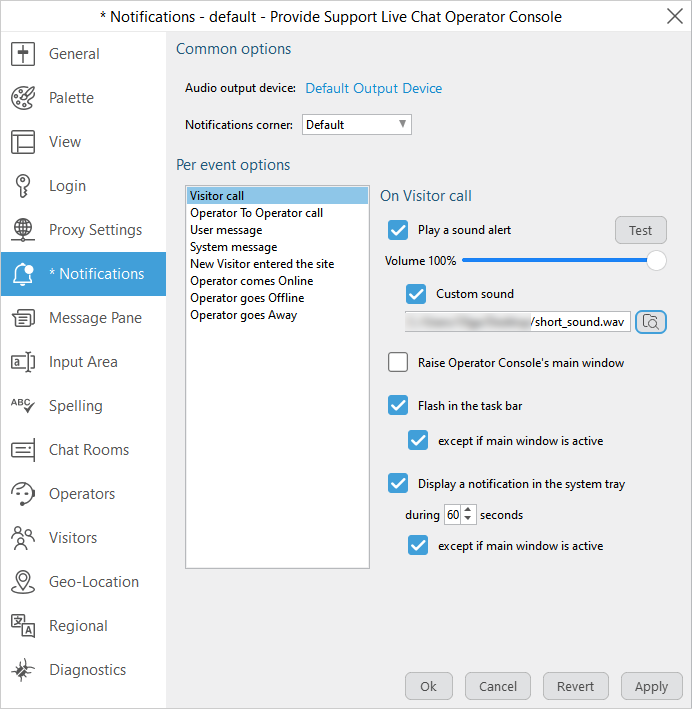Open the Diagnostics bug icon
The height and width of the screenshot is (709, 692).
[x=23, y=670]
